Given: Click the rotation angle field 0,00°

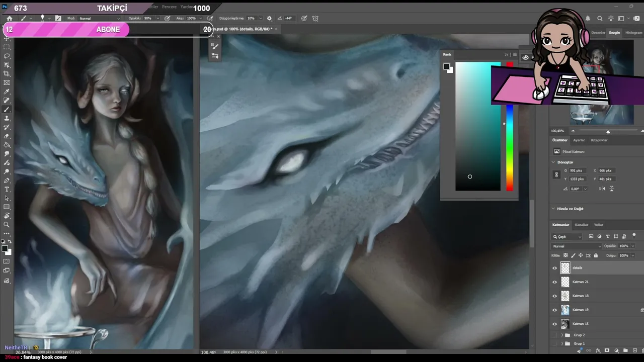Looking at the screenshot, I should [576, 189].
